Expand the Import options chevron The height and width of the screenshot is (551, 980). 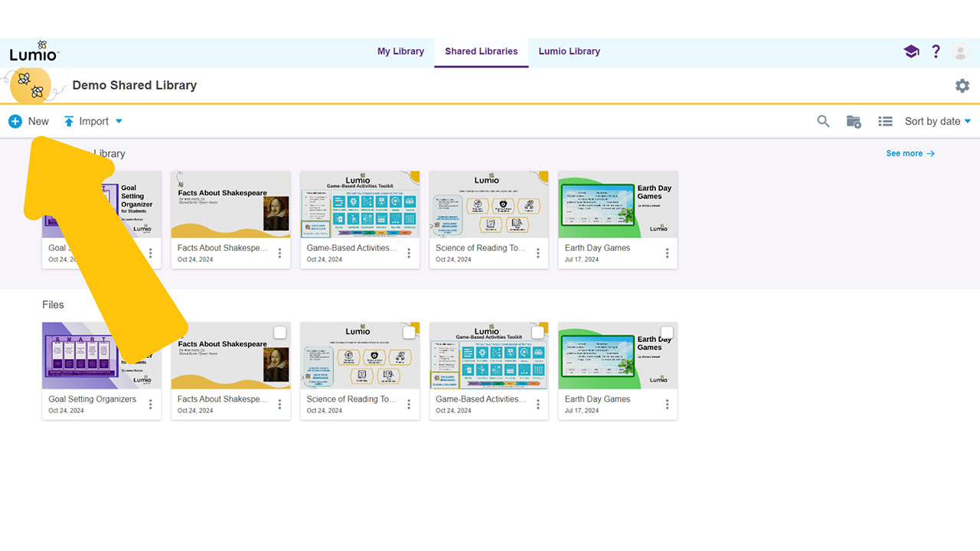tap(118, 121)
